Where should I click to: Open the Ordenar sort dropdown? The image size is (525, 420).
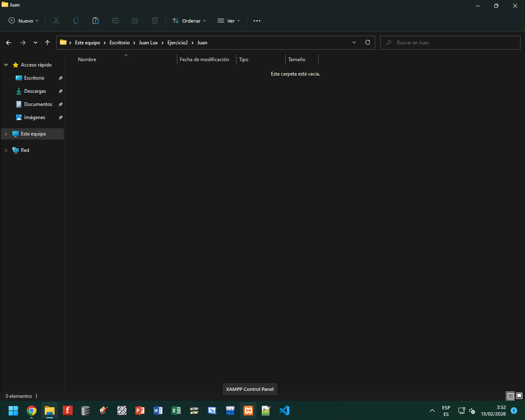click(x=189, y=21)
